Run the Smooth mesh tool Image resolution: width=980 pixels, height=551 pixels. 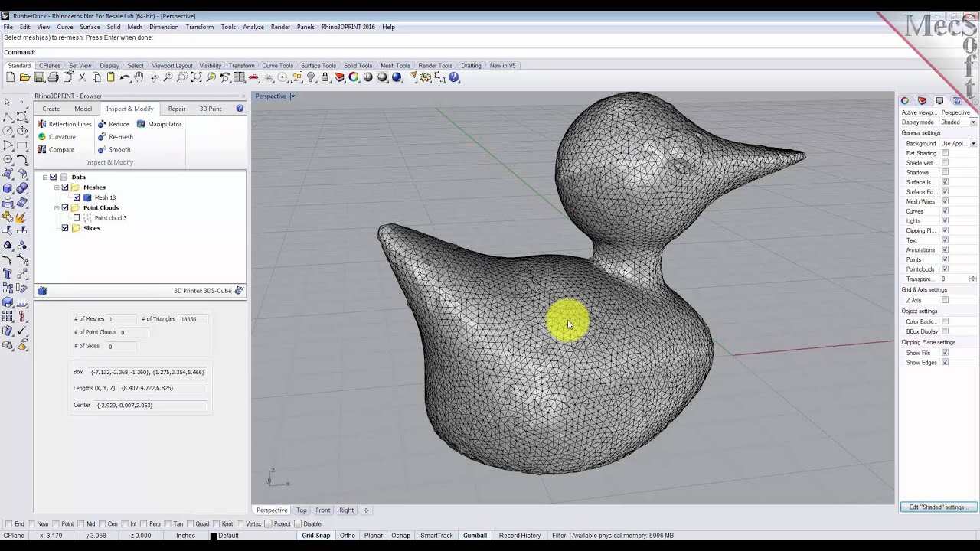(x=114, y=150)
